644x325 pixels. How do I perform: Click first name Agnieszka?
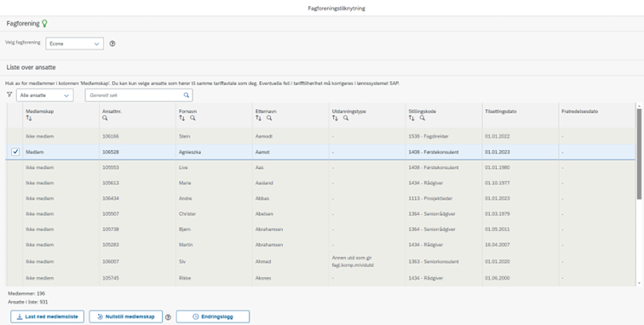pos(190,152)
